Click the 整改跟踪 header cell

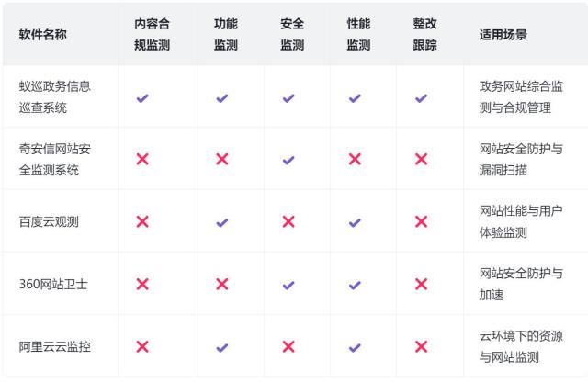click(424, 35)
